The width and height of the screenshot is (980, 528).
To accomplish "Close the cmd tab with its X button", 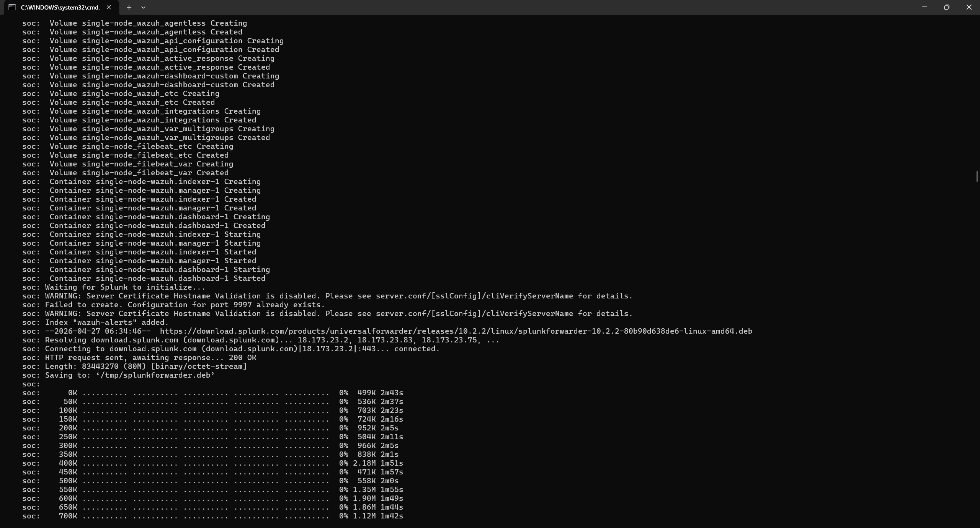I will point(109,7).
